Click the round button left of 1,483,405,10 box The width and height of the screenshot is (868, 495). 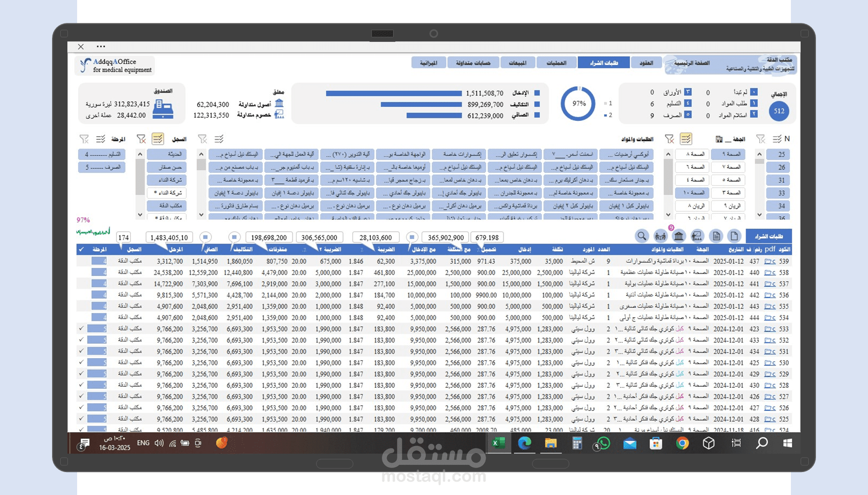(x=205, y=237)
